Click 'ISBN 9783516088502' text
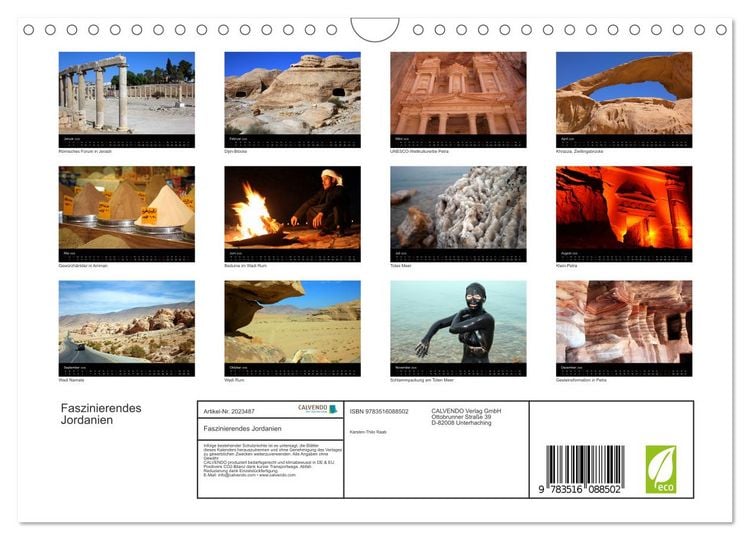750x540 pixels. [x=379, y=411]
